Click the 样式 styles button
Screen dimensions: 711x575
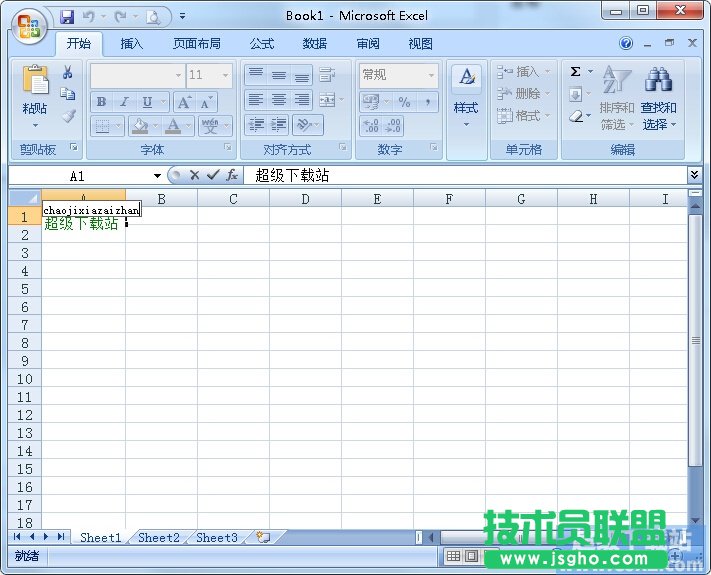click(466, 97)
